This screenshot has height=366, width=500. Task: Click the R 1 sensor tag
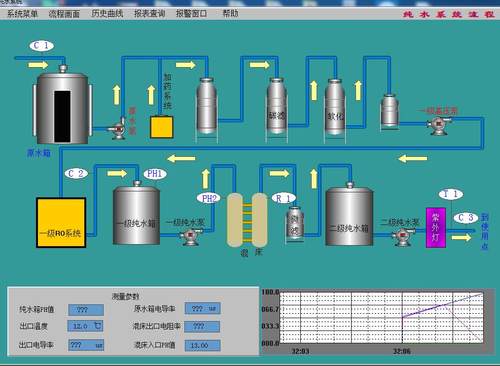[x=284, y=198]
